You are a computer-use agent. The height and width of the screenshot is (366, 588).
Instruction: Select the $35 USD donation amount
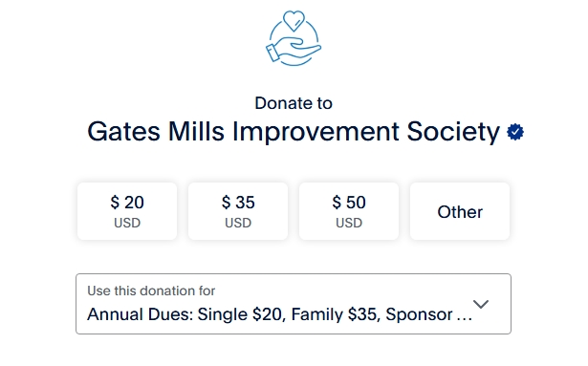[x=238, y=211]
